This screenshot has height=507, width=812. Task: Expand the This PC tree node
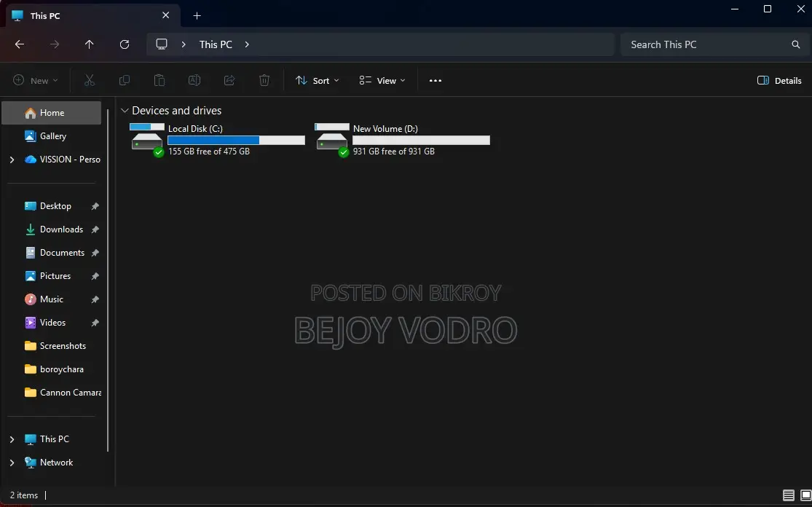coord(12,439)
